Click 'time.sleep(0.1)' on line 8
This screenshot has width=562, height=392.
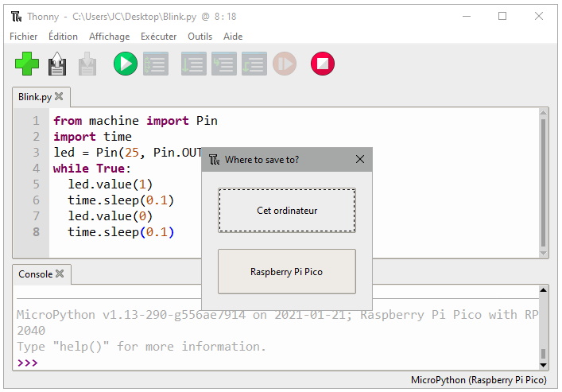tap(121, 232)
